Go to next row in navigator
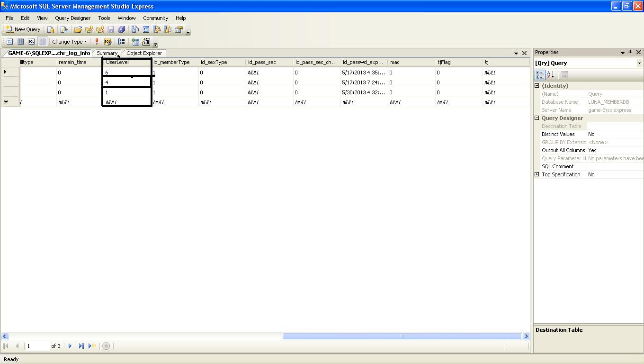This screenshot has height=364, width=644. (70, 346)
